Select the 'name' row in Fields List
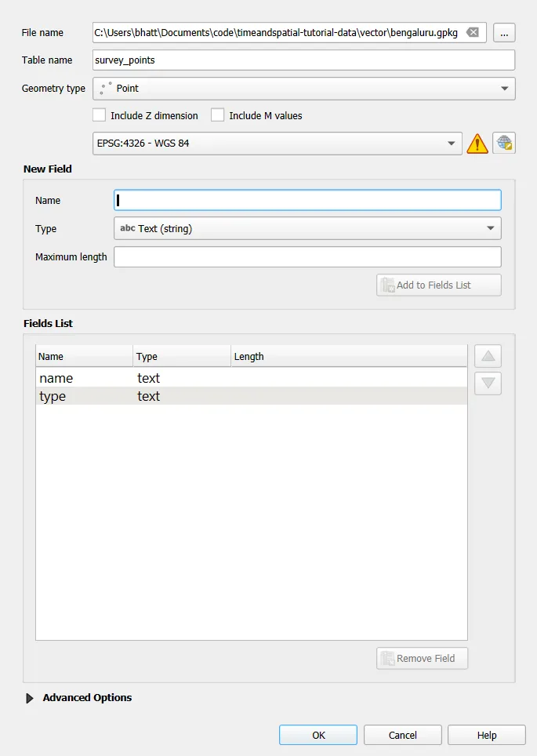The height and width of the screenshot is (756, 537). (x=251, y=378)
